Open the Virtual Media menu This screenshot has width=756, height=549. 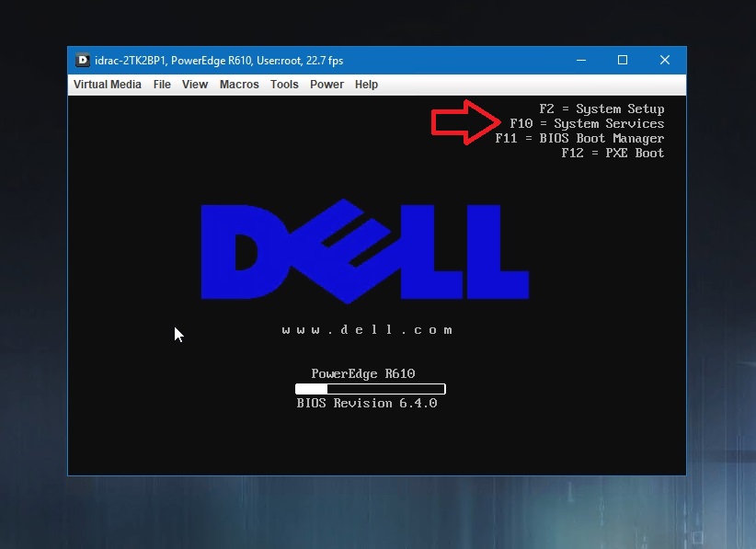(x=107, y=85)
